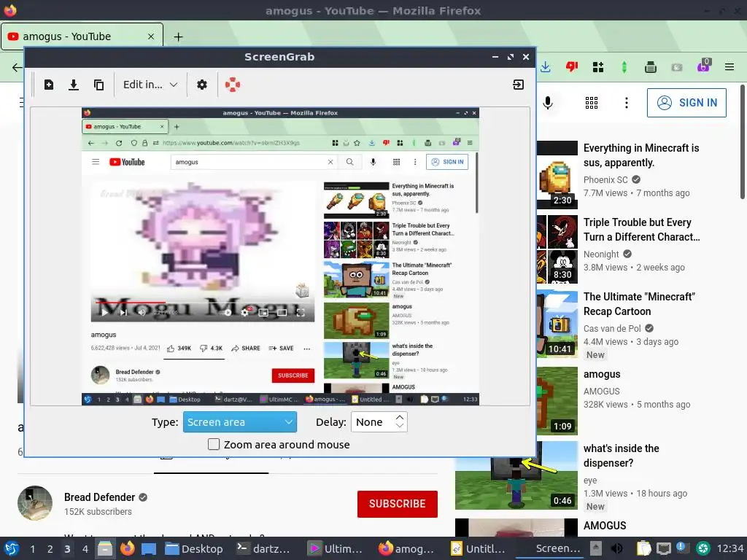The height and width of the screenshot is (560, 747).
Task: Click the SIGN IN button on YouTube
Action: point(686,103)
